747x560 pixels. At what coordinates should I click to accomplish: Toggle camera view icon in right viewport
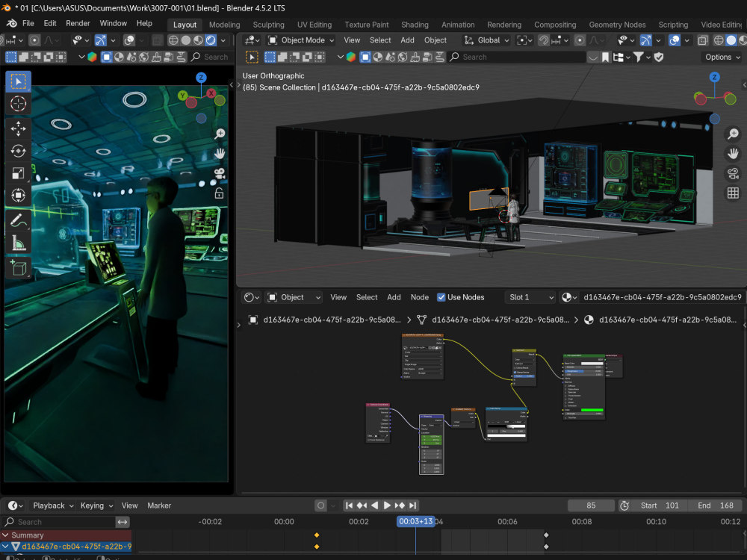[x=733, y=173]
